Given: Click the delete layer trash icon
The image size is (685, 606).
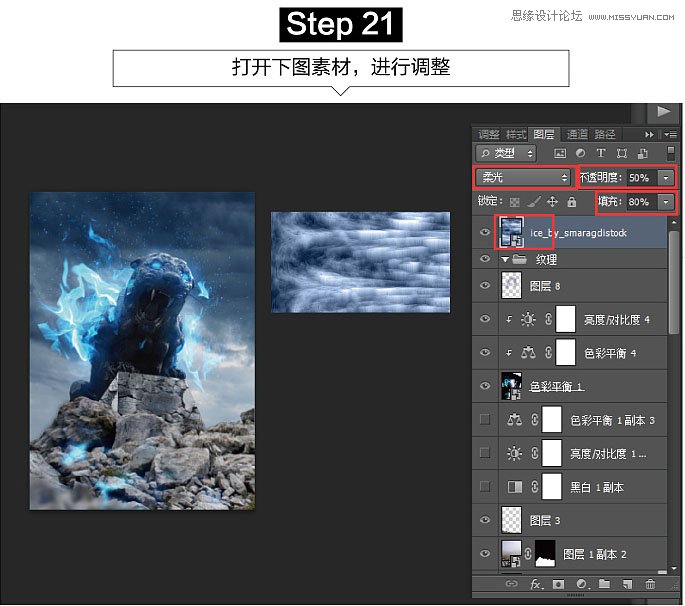Looking at the screenshot, I should coord(651,583).
